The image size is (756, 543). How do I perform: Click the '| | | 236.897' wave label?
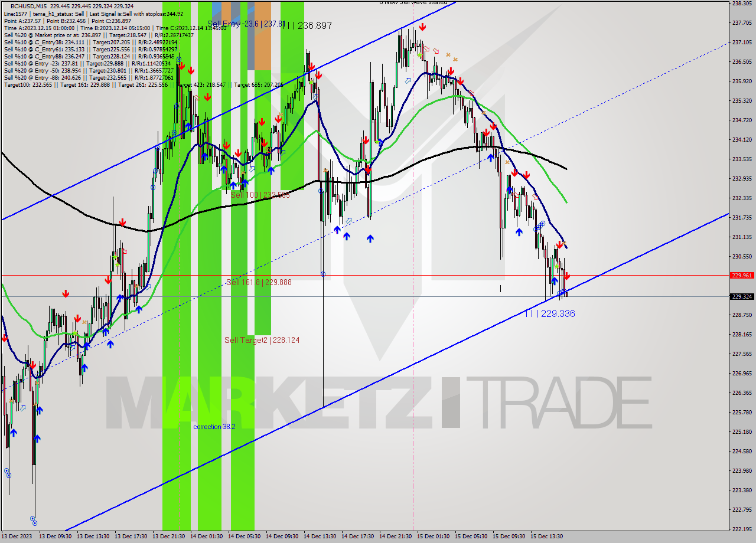[308, 25]
